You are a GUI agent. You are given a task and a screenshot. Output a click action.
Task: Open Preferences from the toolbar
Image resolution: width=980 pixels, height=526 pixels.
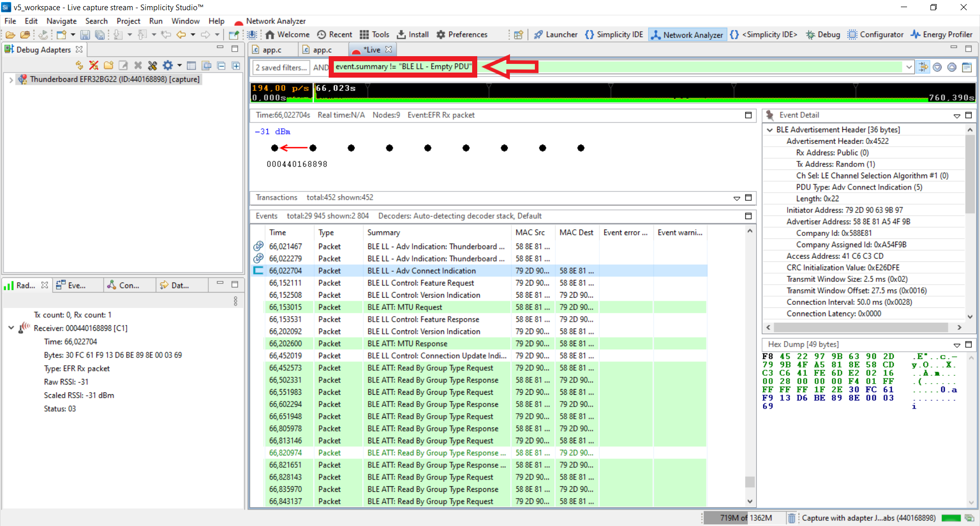click(462, 35)
